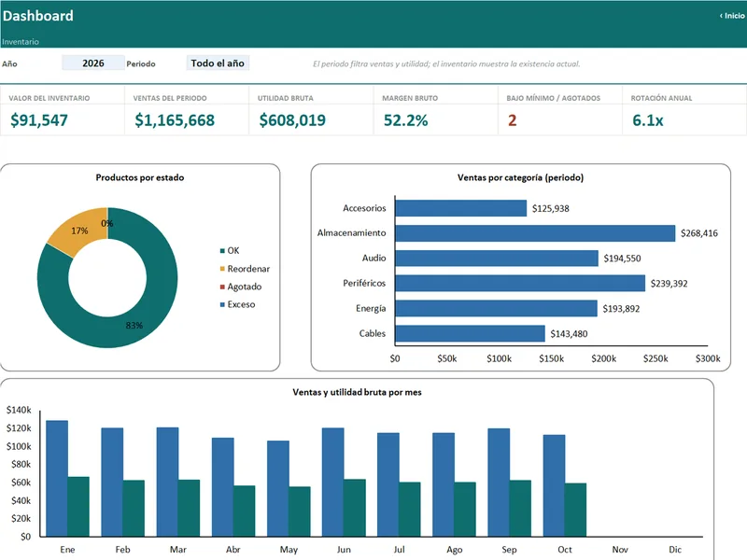Click the Dashboard title
Image resolution: width=747 pixels, height=560 pixels.
point(38,16)
